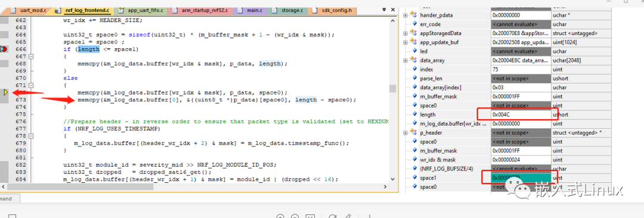Image resolution: width=644 pixels, height=218 pixels.
Task: Click the parse_len variable icon
Action: pyautogui.click(x=414, y=79)
